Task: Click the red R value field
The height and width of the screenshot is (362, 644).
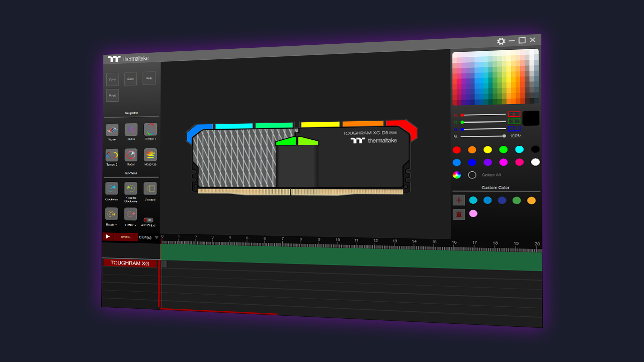Action: tap(514, 114)
